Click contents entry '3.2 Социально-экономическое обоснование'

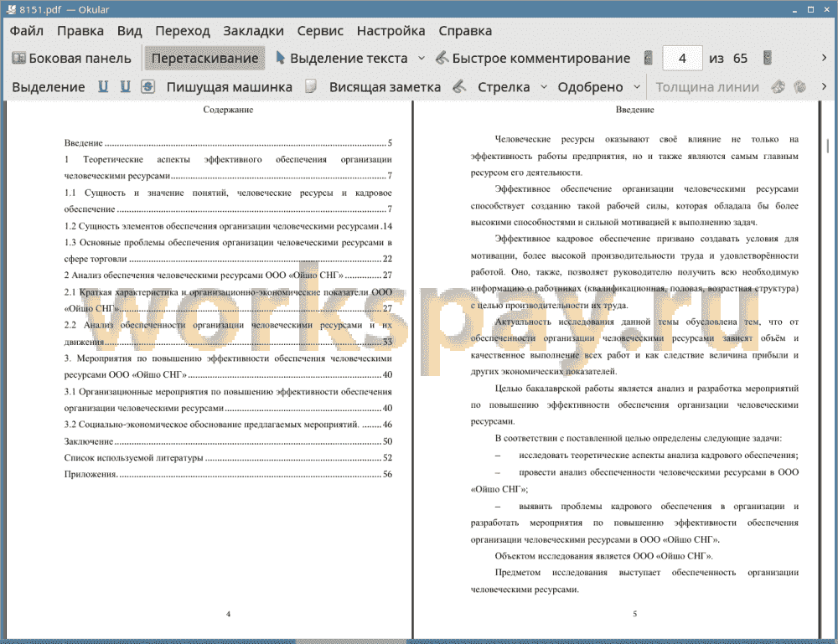[x=228, y=425]
